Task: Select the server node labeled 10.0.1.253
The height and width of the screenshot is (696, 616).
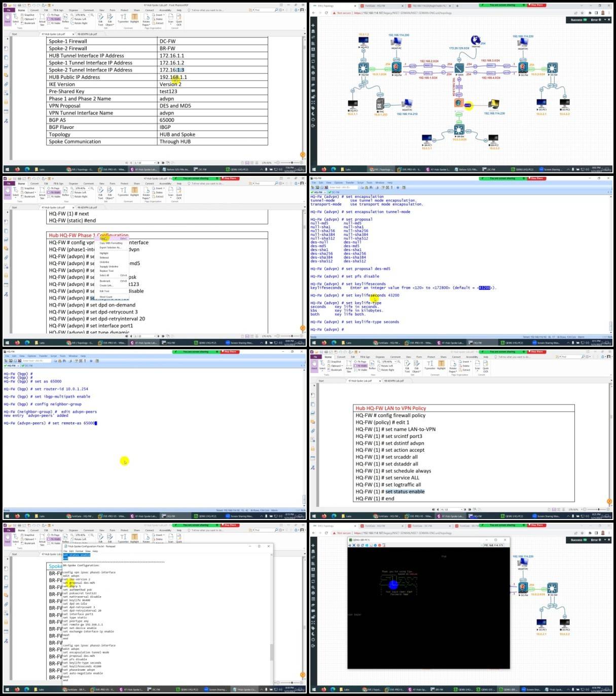Action: (x=381, y=104)
